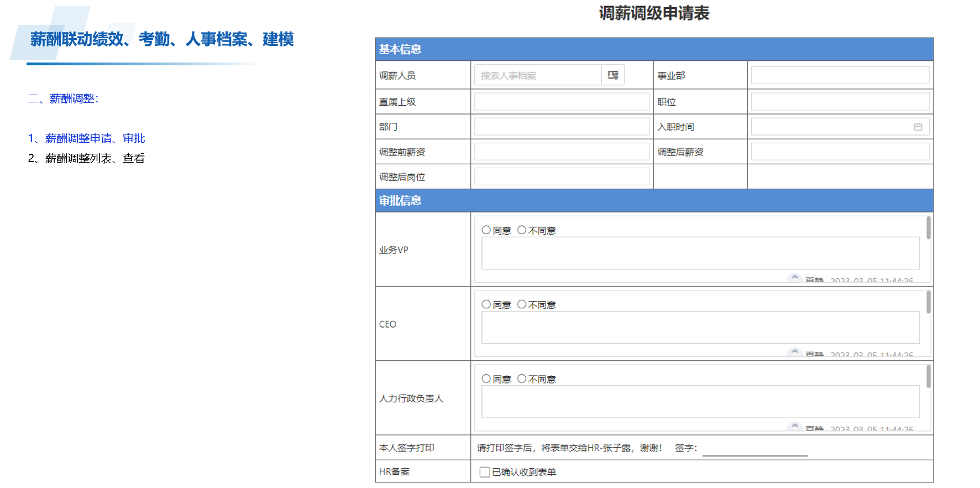Viewport: 980px width, 488px height.
Task: Select 不同意 radio in 人力行政负责人 row
Action: [522, 378]
